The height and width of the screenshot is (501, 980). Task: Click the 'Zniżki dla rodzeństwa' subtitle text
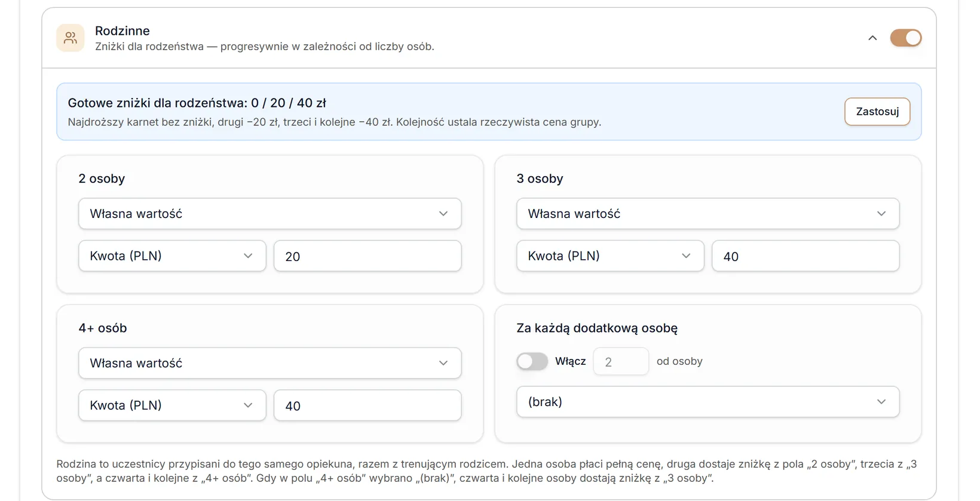(265, 47)
